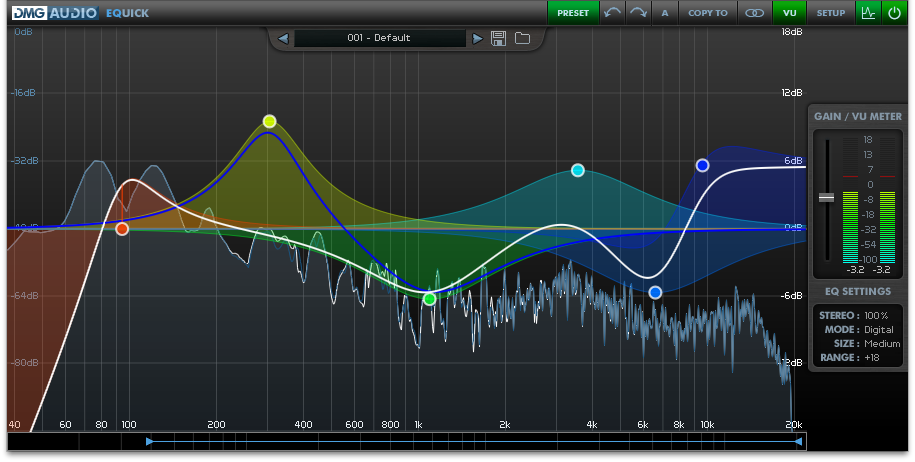
Task: Click the -64dB analyser scale label
Action: (x=24, y=296)
